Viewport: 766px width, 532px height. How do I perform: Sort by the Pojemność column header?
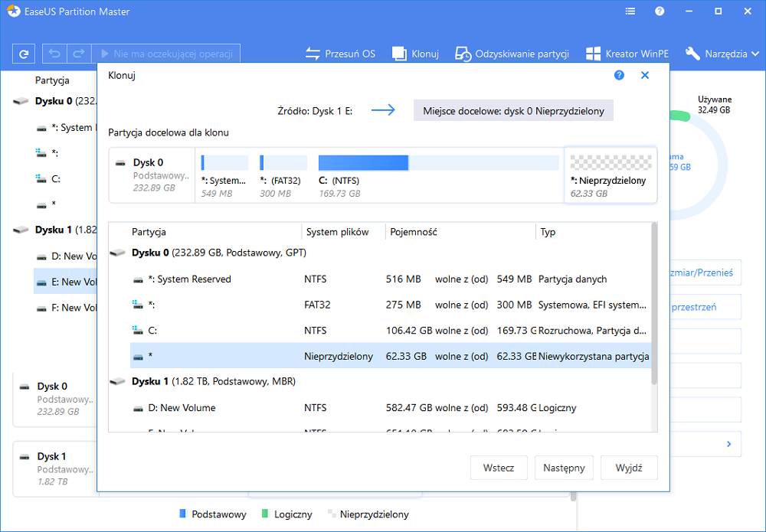click(414, 232)
